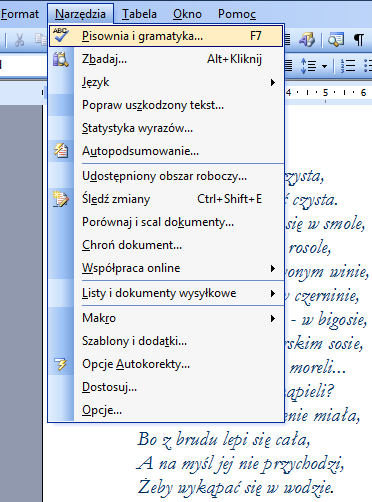This screenshot has width=372, height=502.
Task: Open Szablony i dodatki dialog
Action: click(166, 341)
